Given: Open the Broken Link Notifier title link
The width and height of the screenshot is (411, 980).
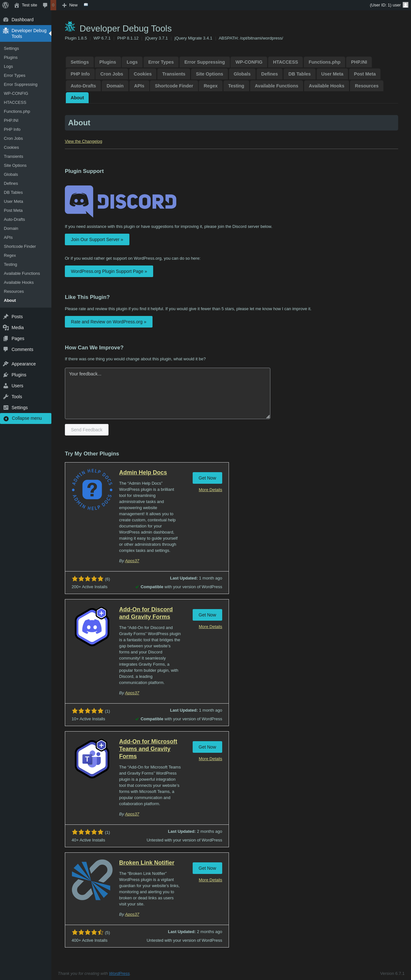Looking at the screenshot, I should tap(147, 862).
